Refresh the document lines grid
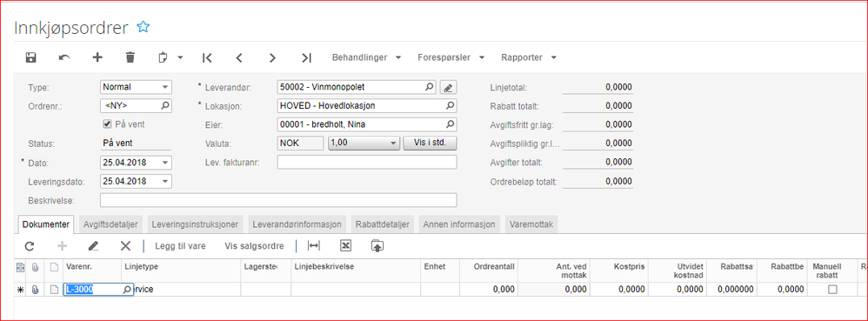The width and height of the screenshot is (868, 321). (x=30, y=246)
